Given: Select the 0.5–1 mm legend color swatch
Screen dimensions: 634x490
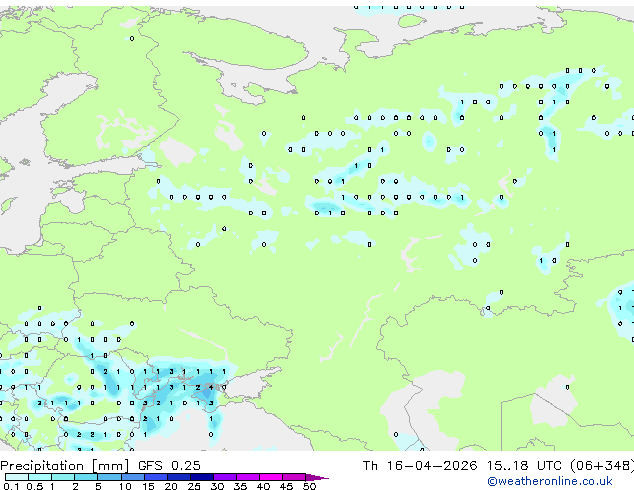Looking at the screenshot, I should point(40,477).
